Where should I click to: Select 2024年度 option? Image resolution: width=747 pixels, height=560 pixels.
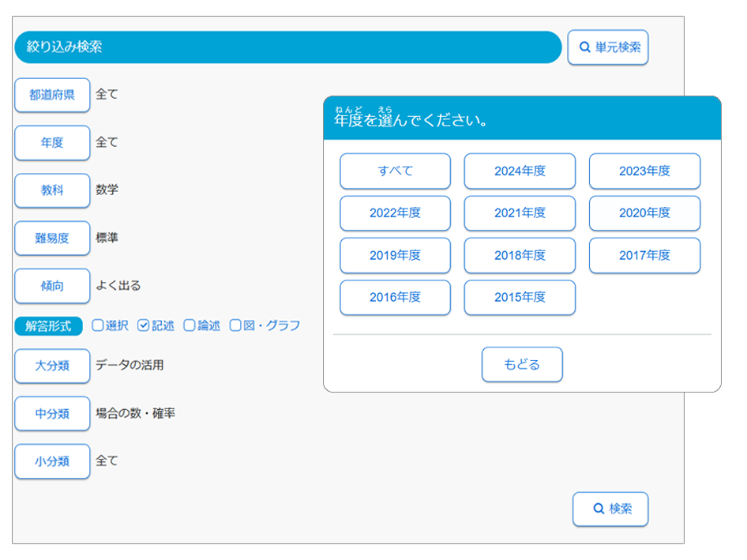pyautogui.click(x=520, y=171)
